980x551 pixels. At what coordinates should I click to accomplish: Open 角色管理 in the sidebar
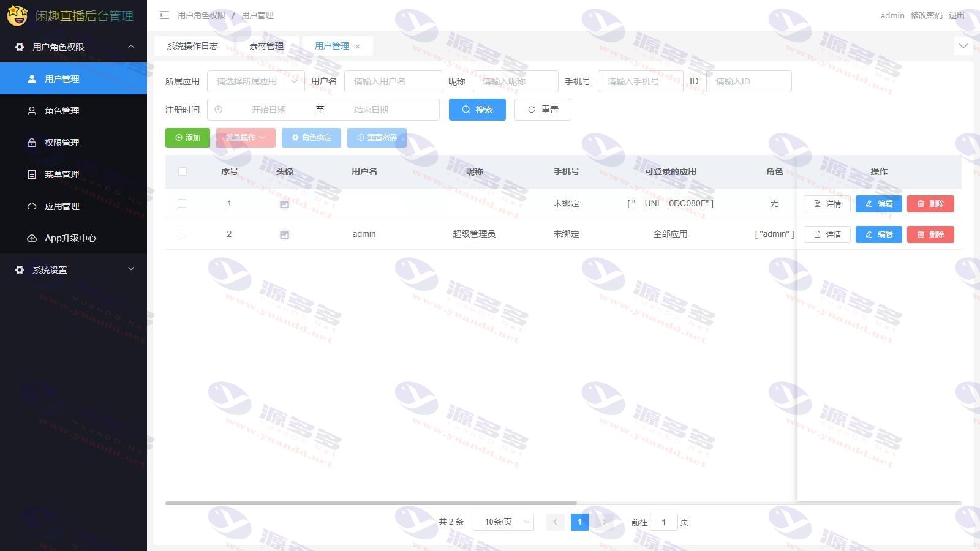[x=73, y=111]
